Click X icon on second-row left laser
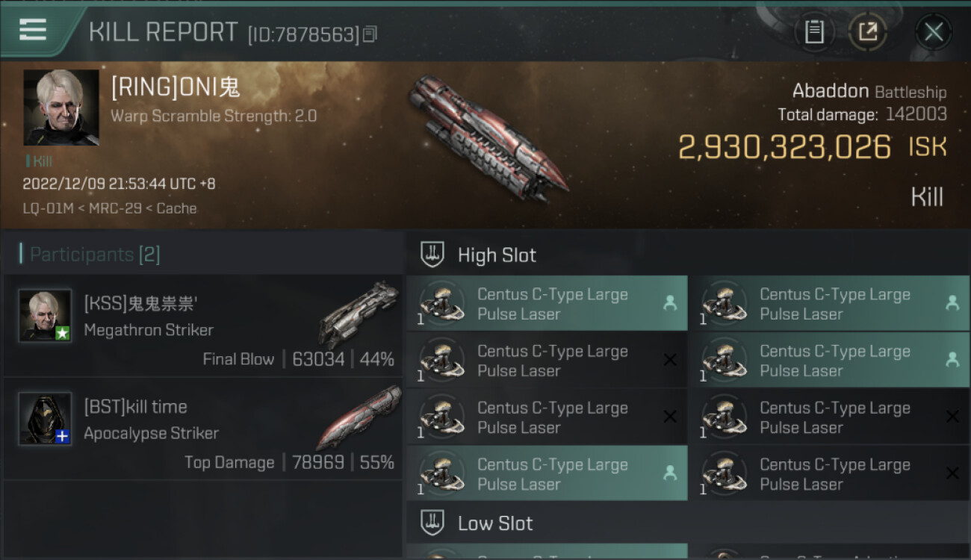 [x=670, y=360]
